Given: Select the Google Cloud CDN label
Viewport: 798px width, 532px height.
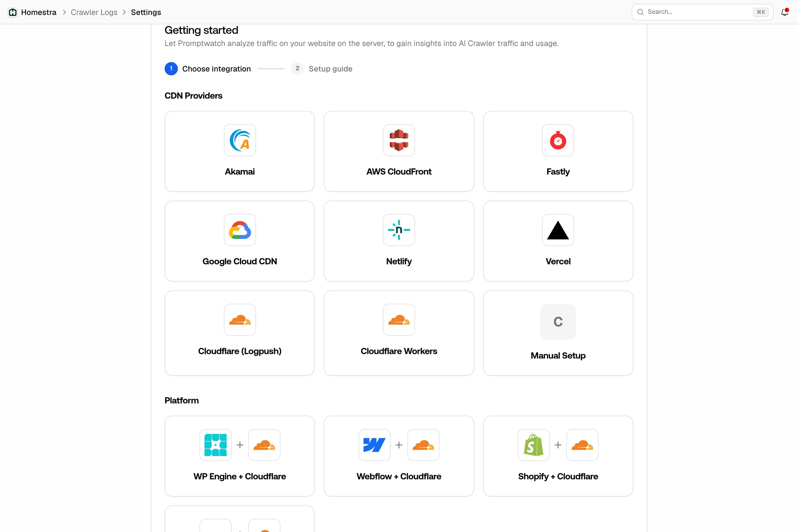Looking at the screenshot, I should (239, 261).
